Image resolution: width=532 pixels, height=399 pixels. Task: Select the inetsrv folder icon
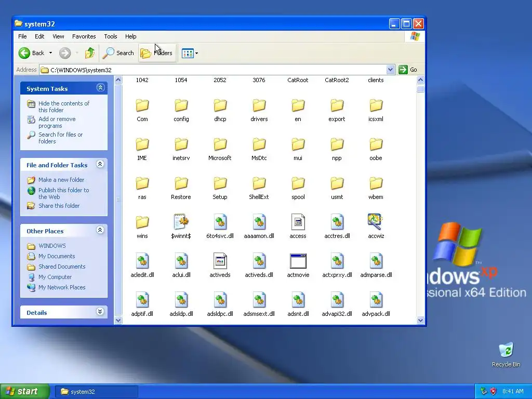[181, 144]
